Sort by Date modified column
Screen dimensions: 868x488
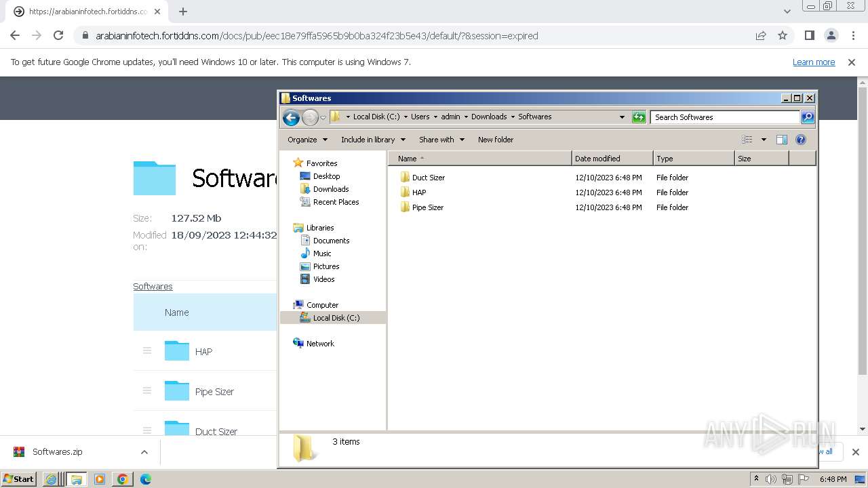(612, 159)
